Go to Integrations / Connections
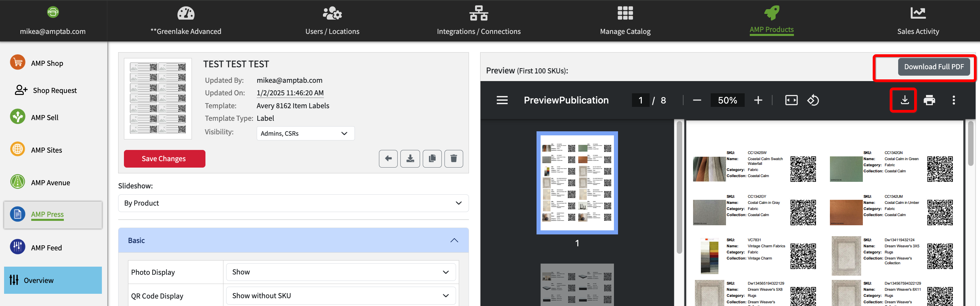 pyautogui.click(x=478, y=21)
